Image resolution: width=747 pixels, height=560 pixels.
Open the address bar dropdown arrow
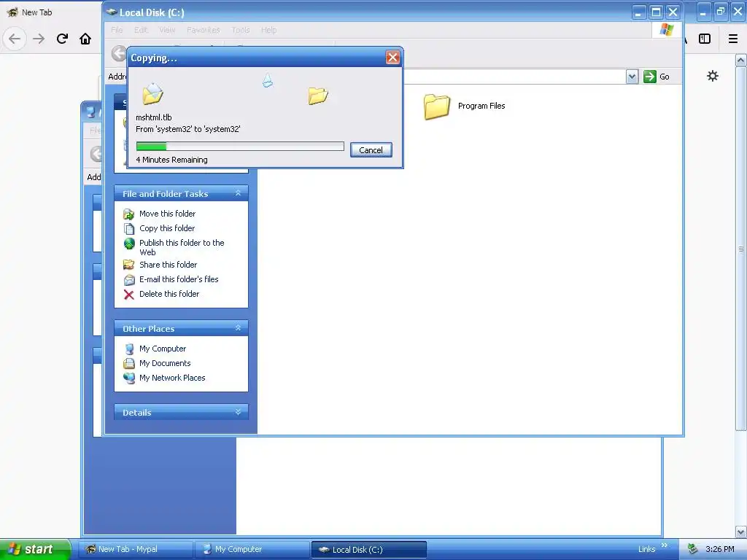tap(632, 77)
